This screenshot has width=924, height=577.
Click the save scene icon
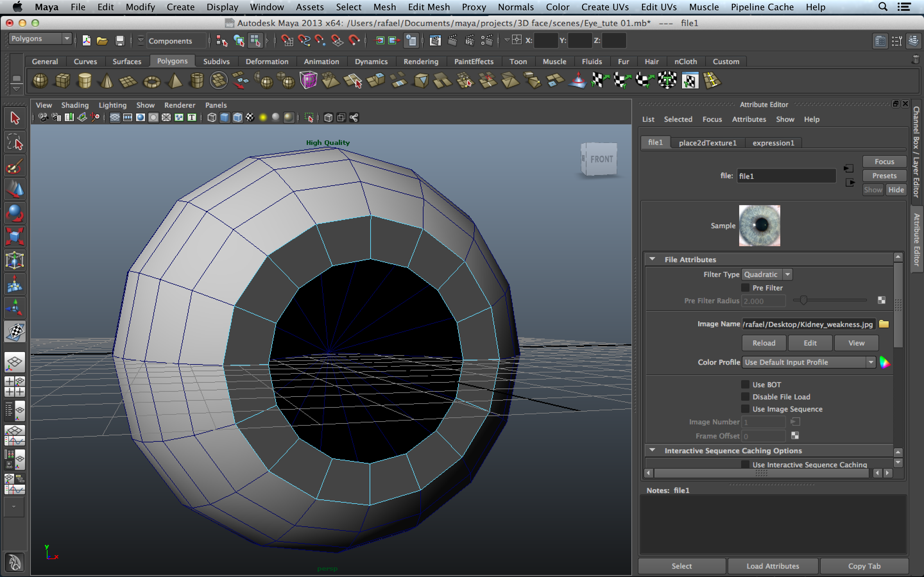(120, 41)
